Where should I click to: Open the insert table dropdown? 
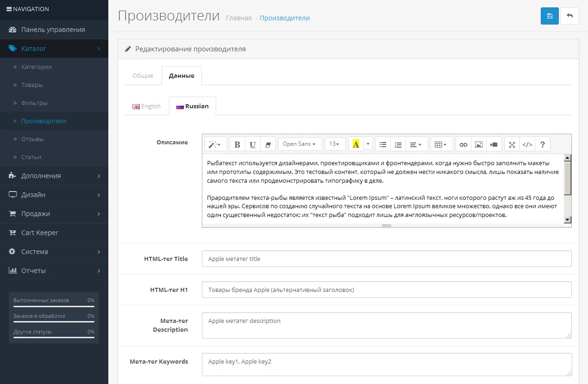click(x=442, y=144)
